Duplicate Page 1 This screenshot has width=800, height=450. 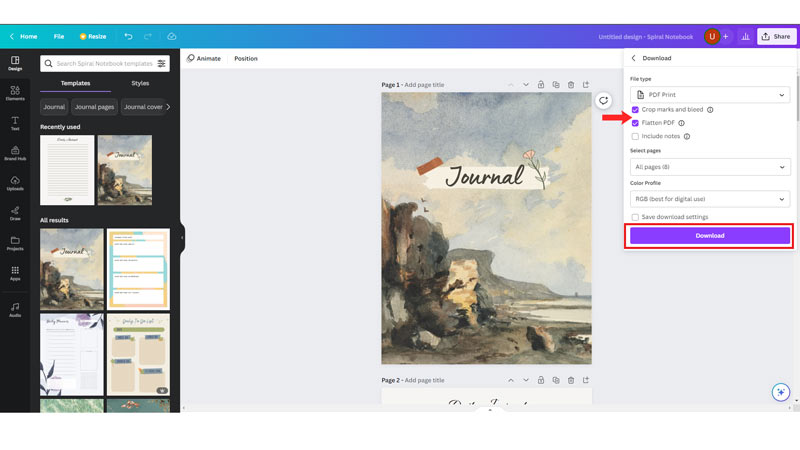click(556, 85)
